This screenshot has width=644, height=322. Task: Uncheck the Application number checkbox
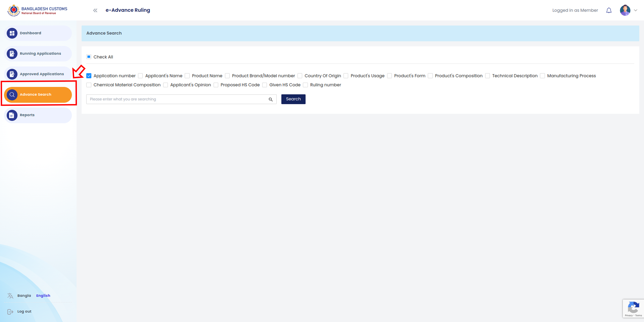pos(89,76)
